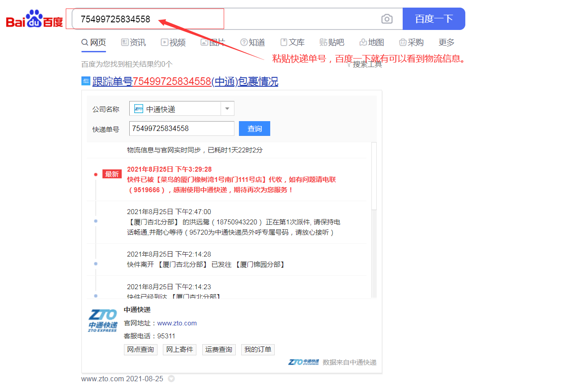Click the large ZTO Express logo
The width and height of the screenshot is (570, 392).
[103, 320]
